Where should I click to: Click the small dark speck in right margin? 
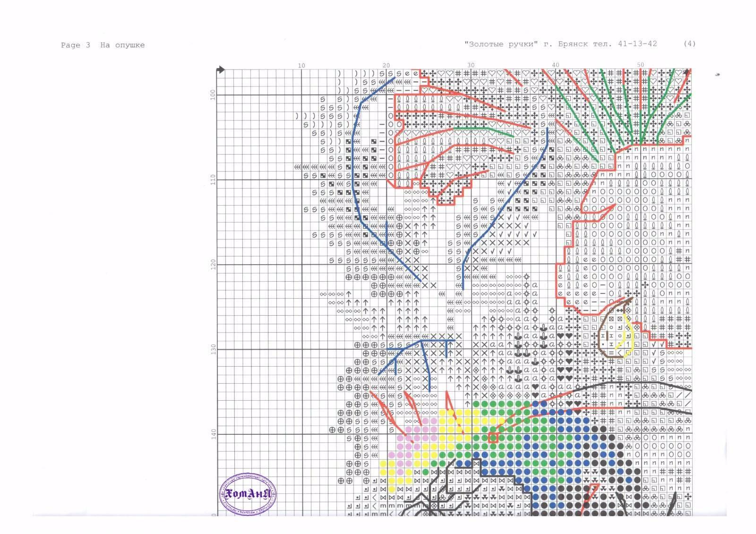(718, 74)
